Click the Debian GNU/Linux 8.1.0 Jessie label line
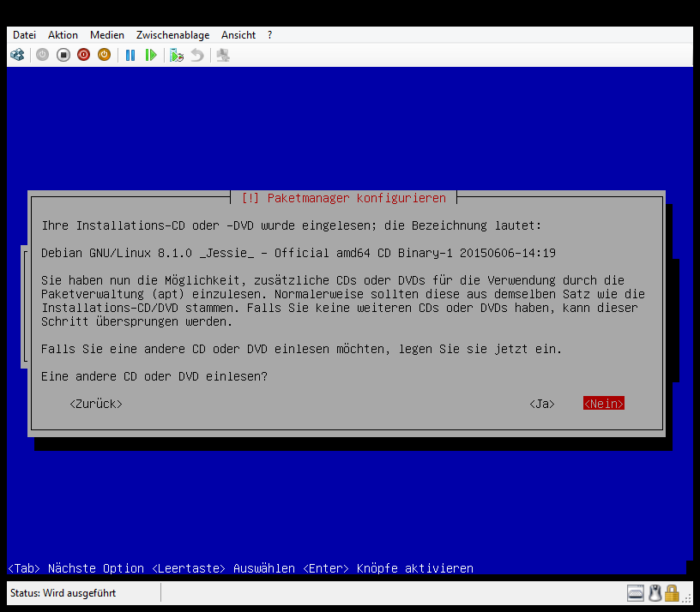This screenshot has height=612, width=700. point(299,253)
